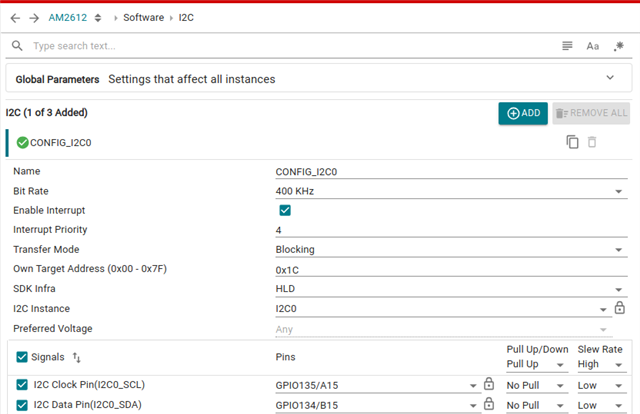Go forward with the right arrow
Viewport: 640px width, 414px height.
[34, 18]
